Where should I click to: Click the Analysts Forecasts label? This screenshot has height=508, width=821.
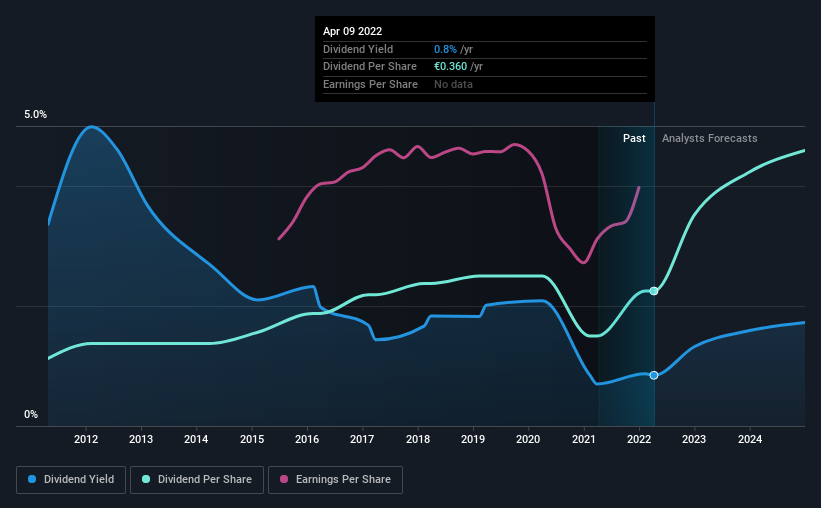tap(709, 138)
